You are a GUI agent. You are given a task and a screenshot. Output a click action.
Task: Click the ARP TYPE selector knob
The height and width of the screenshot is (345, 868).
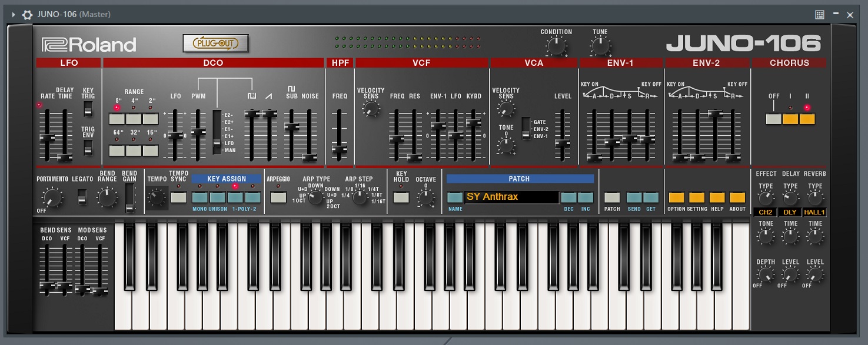coord(316,197)
